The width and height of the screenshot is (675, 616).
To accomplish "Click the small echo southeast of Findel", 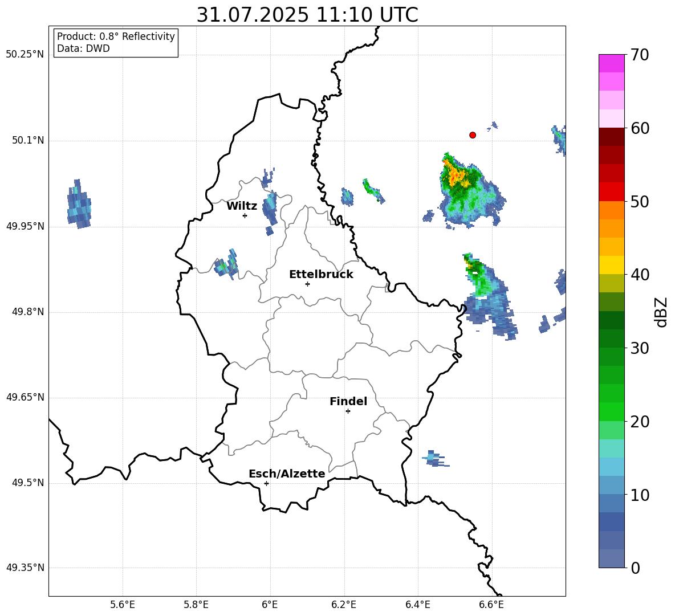I will pos(435,459).
